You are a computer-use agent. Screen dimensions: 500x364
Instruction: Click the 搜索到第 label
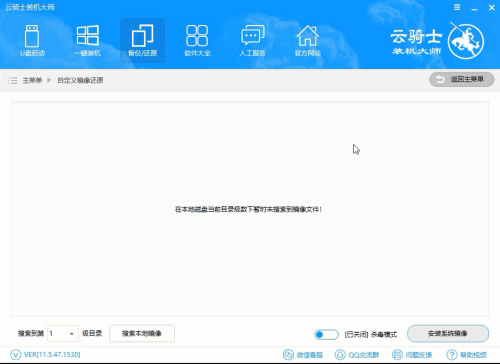coord(31,333)
